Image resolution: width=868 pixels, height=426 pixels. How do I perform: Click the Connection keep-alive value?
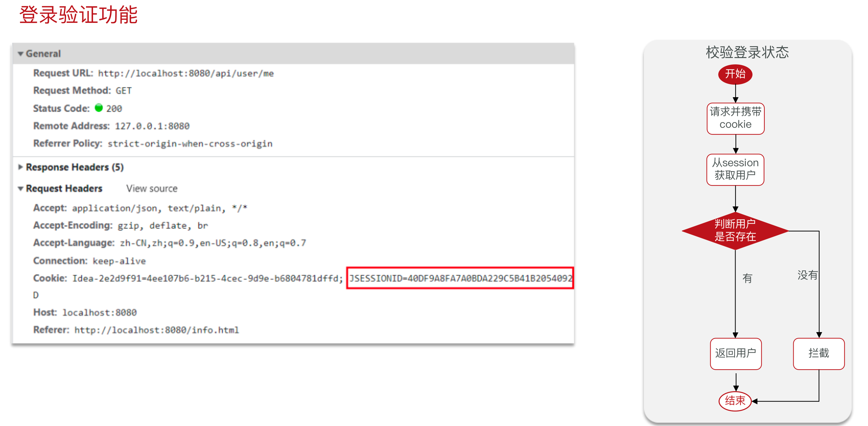(x=119, y=261)
